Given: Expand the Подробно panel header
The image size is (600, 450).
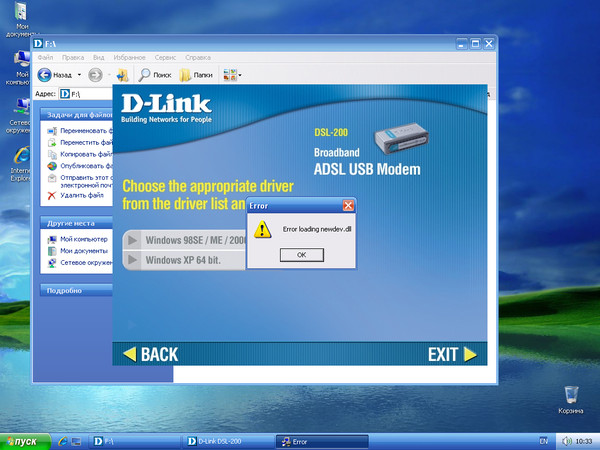Looking at the screenshot, I should (77, 290).
